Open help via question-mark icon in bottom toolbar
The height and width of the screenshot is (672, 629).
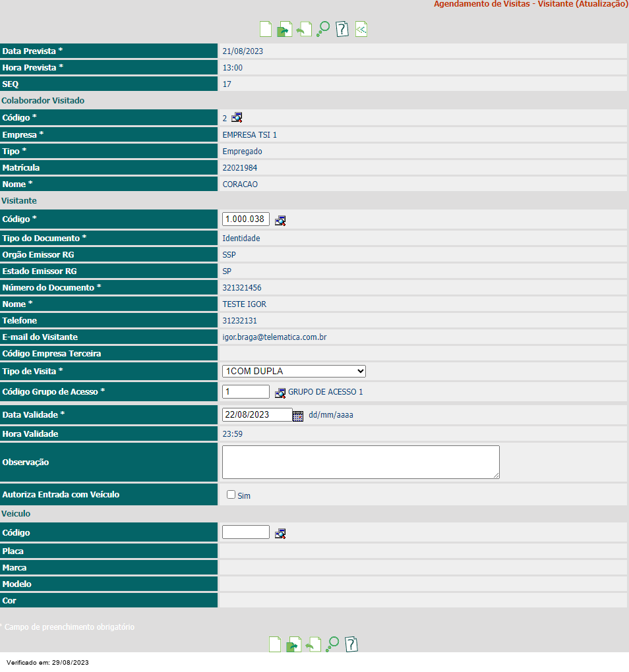(351, 644)
